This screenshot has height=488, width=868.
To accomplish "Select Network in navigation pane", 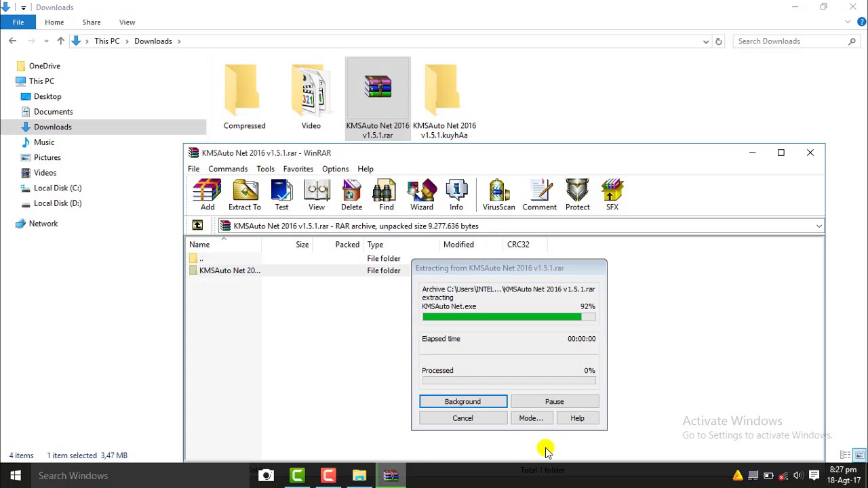I will 43,224.
